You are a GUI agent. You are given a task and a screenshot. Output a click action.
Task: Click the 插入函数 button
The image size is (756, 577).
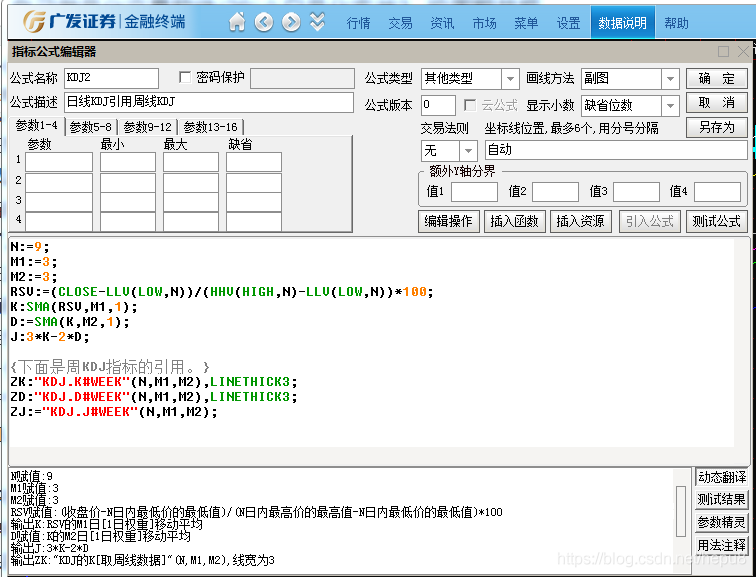coord(514,221)
